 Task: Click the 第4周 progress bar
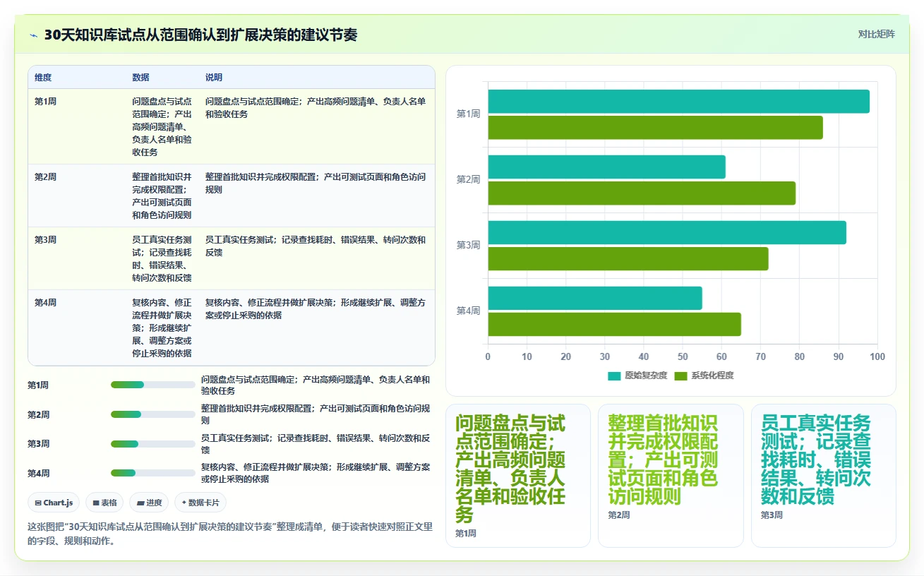pyautogui.click(x=153, y=473)
